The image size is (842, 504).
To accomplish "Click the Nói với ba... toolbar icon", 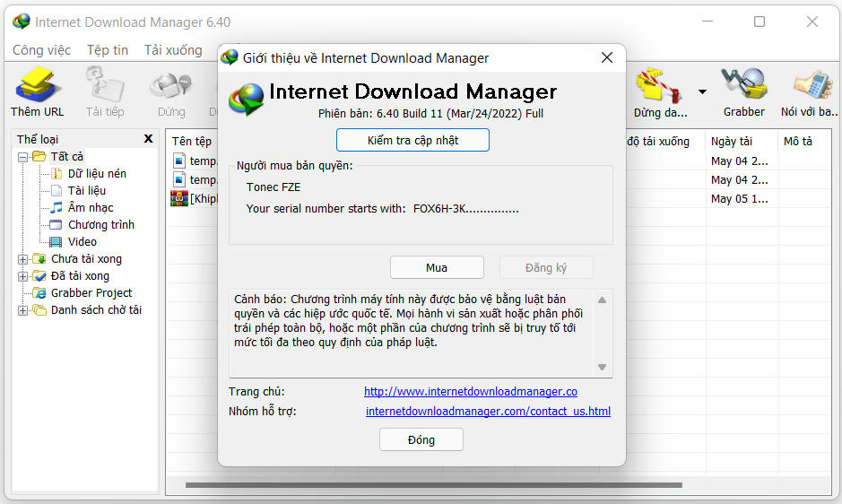I will point(810,91).
